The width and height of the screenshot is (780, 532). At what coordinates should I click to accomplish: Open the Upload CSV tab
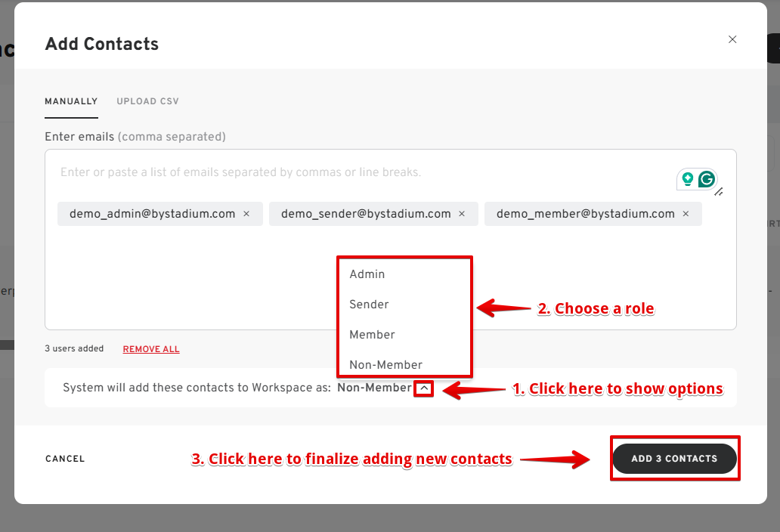pos(147,101)
